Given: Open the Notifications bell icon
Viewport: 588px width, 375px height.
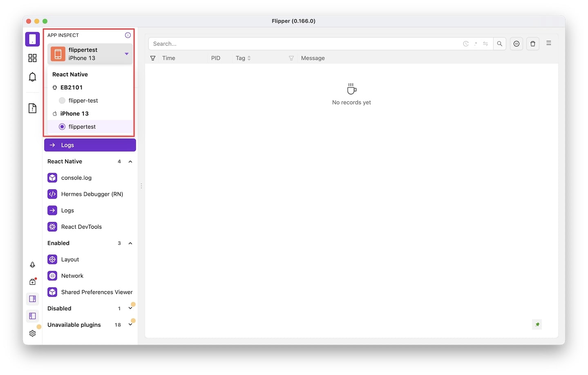Looking at the screenshot, I should tap(32, 77).
